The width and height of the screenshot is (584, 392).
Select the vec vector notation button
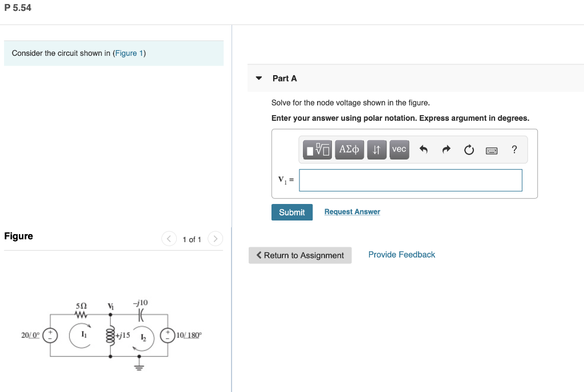(x=399, y=149)
